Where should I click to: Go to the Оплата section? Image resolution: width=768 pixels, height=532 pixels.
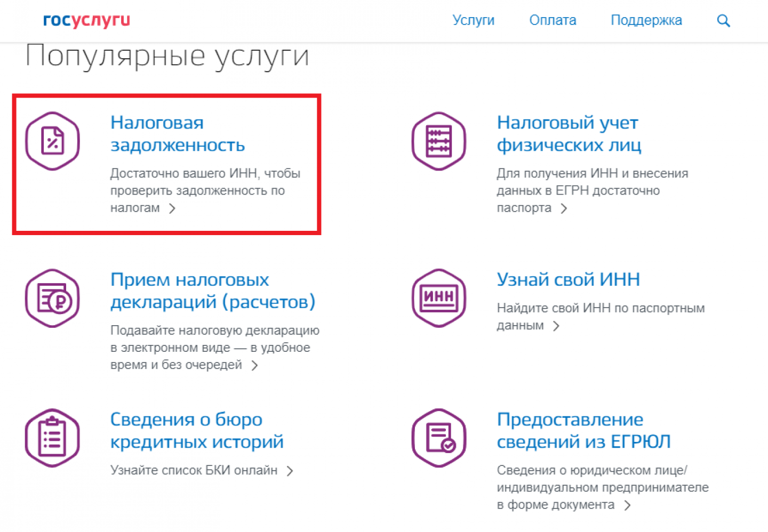(x=553, y=20)
